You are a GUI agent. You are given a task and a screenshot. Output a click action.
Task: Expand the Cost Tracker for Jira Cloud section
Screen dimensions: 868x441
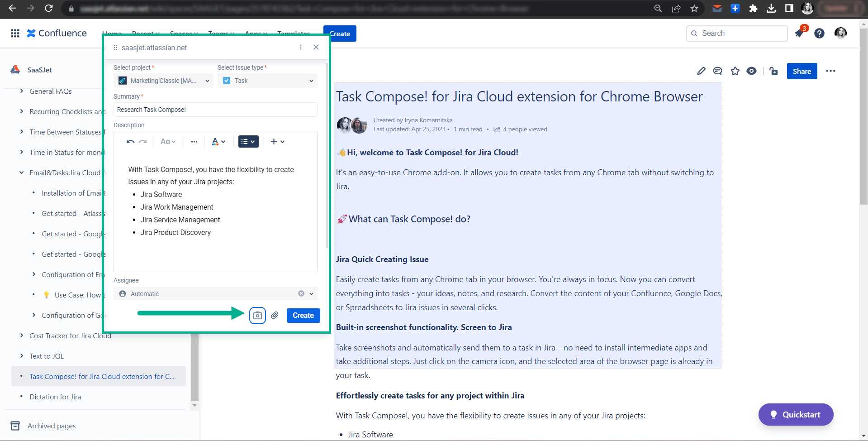(x=21, y=336)
